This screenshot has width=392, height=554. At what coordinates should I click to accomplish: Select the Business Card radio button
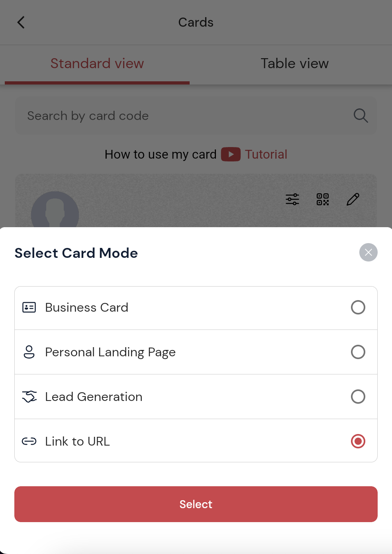click(358, 307)
